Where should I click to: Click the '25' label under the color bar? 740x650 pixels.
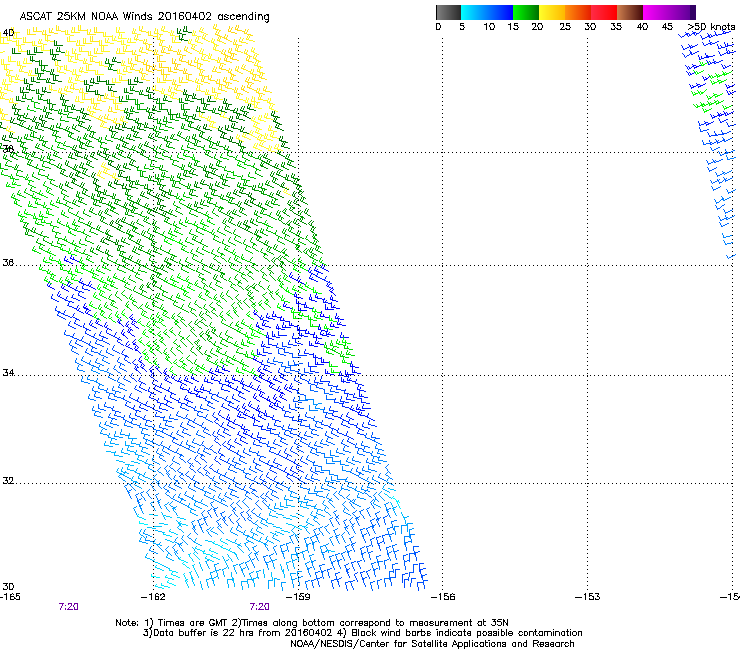(565, 27)
